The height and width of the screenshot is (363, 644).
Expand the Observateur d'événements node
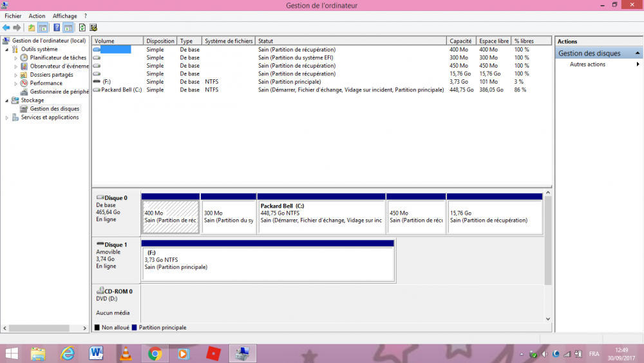[x=15, y=66]
